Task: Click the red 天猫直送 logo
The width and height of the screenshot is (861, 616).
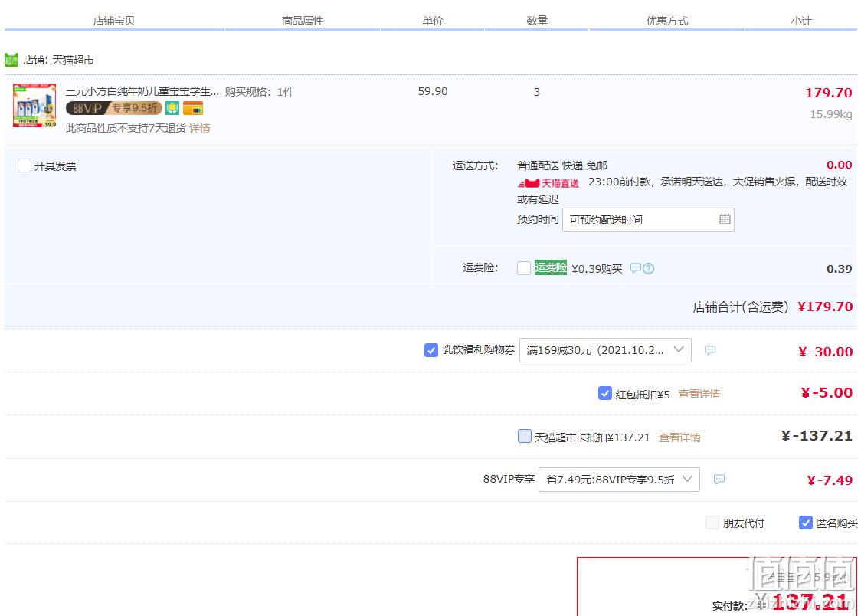Action: [x=548, y=183]
